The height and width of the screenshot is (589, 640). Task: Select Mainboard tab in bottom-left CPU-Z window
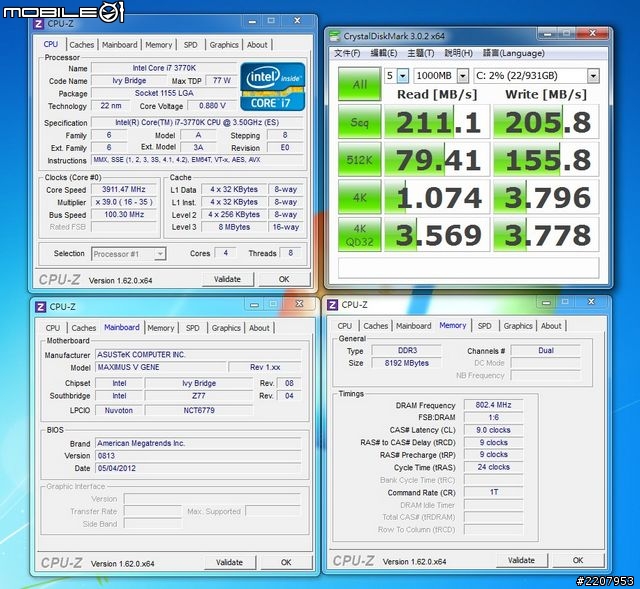pos(122,327)
